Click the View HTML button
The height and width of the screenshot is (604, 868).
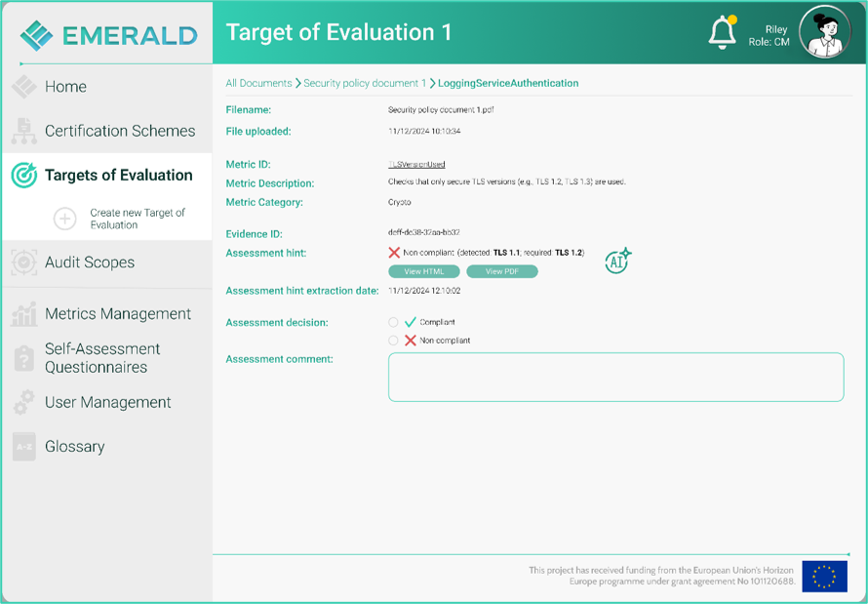coord(424,271)
